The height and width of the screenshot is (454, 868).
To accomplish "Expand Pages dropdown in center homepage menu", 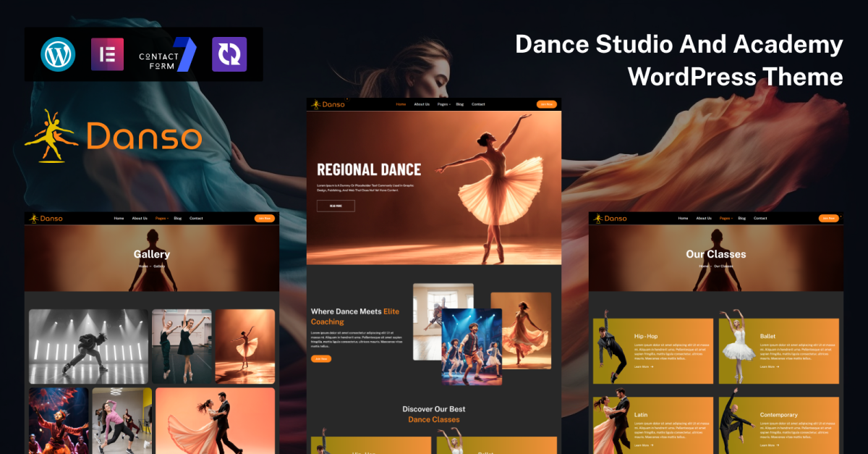I will [443, 104].
